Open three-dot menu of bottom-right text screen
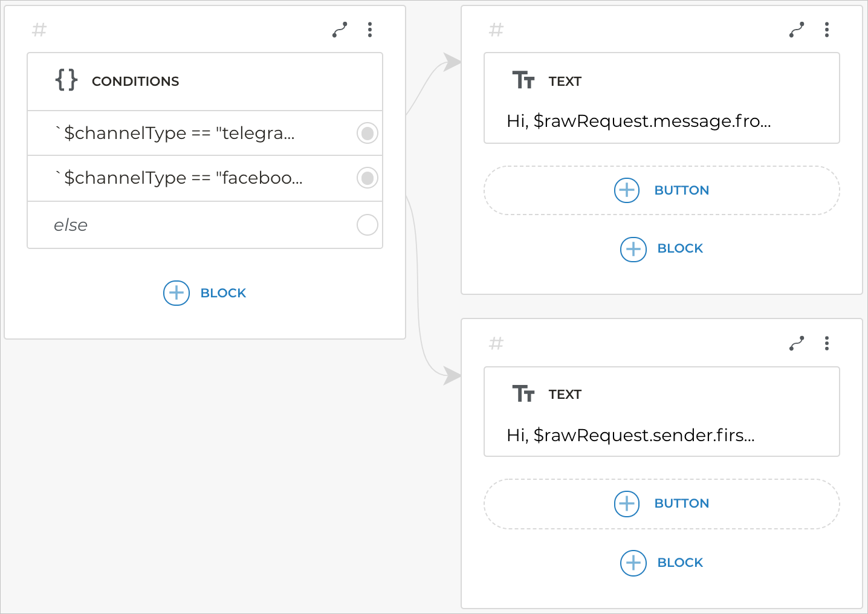 pyautogui.click(x=827, y=344)
